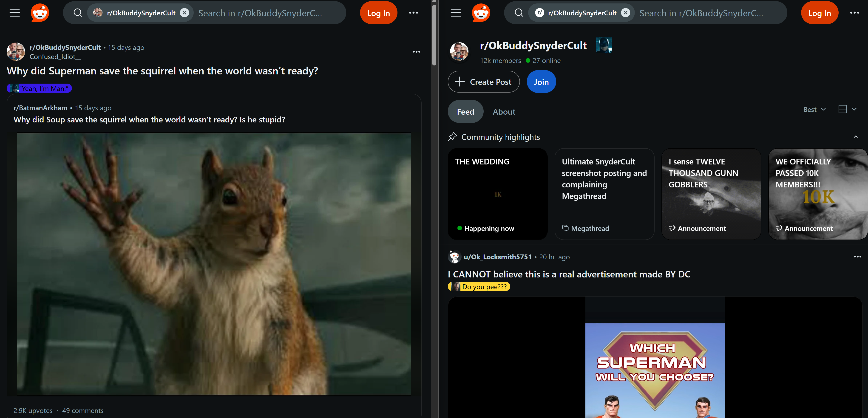Viewport: 868px width, 418px height.
Task: Click 49 comments on crosspost
Action: coord(82,410)
